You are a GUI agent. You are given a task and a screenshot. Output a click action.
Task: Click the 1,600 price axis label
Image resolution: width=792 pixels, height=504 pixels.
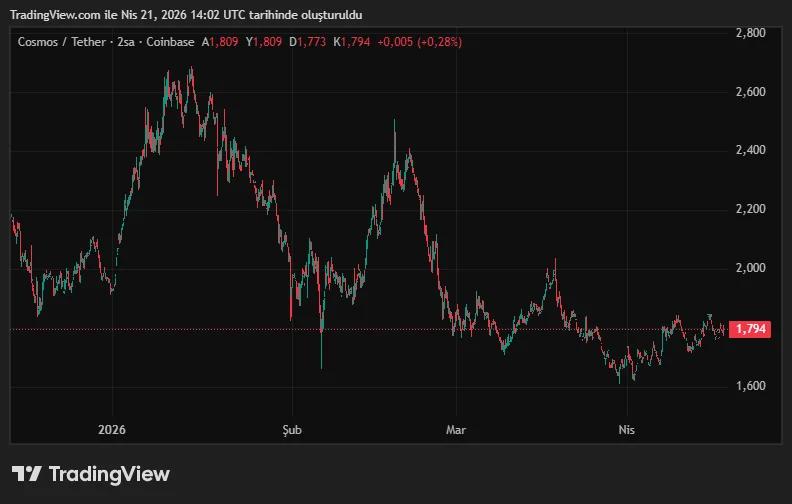tap(750, 386)
